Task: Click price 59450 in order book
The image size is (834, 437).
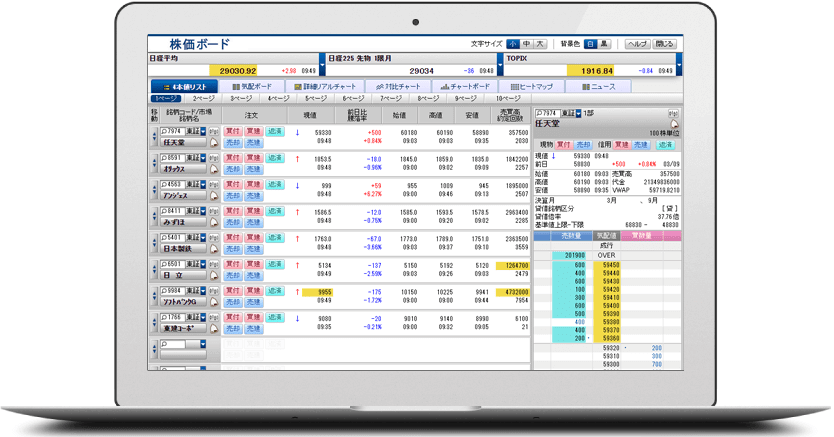Action: (611, 265)
